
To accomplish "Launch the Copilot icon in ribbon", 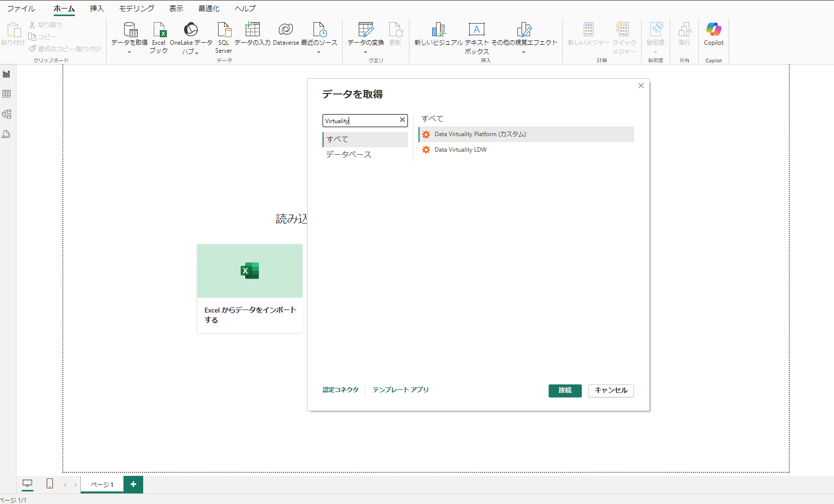I will [x=713, y=30].
